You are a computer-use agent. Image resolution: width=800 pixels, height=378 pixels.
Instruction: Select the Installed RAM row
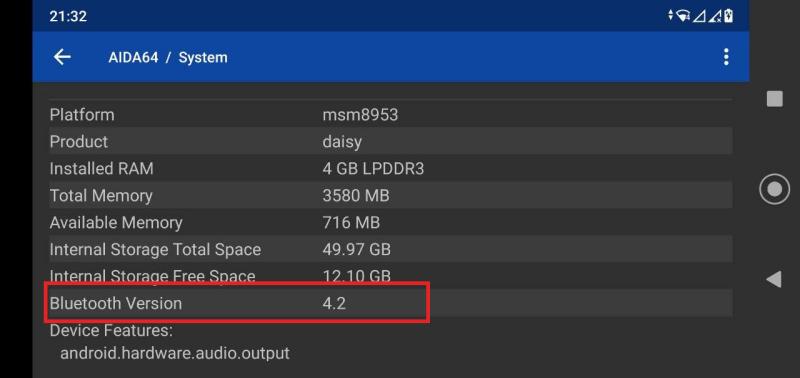coord(391,168)
